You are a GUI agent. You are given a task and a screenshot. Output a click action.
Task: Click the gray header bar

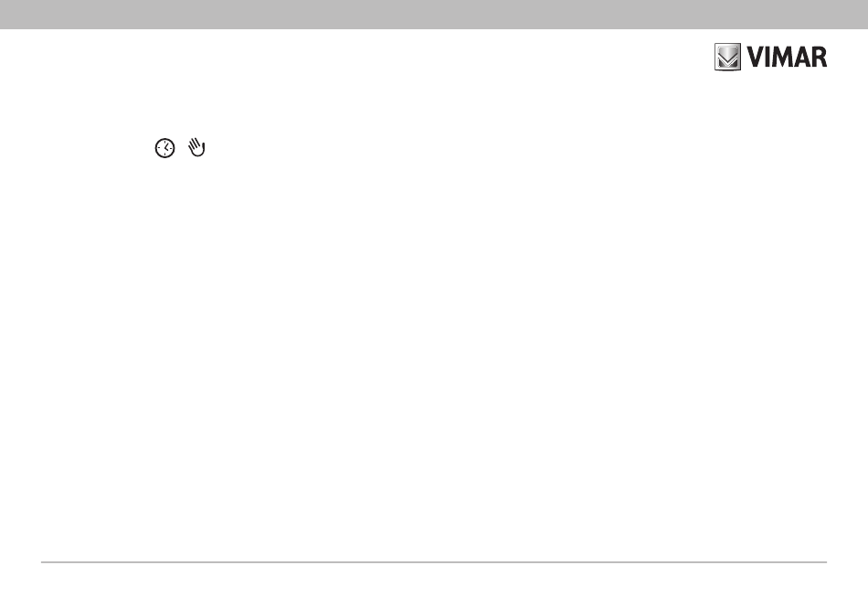(434, 15)
